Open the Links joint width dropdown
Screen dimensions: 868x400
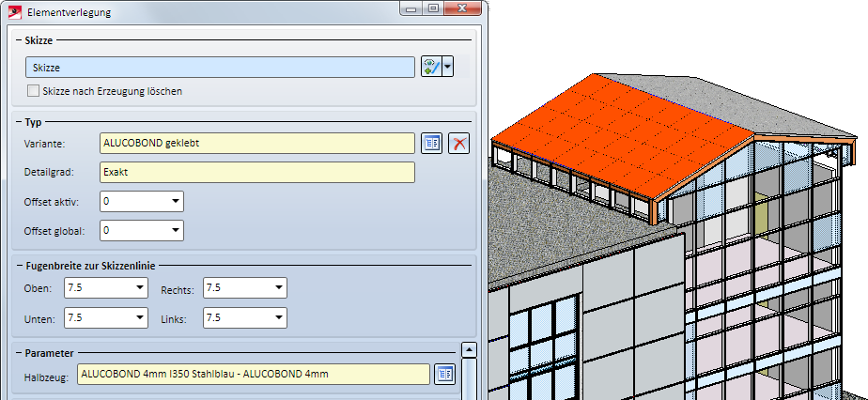pos(279,317)
